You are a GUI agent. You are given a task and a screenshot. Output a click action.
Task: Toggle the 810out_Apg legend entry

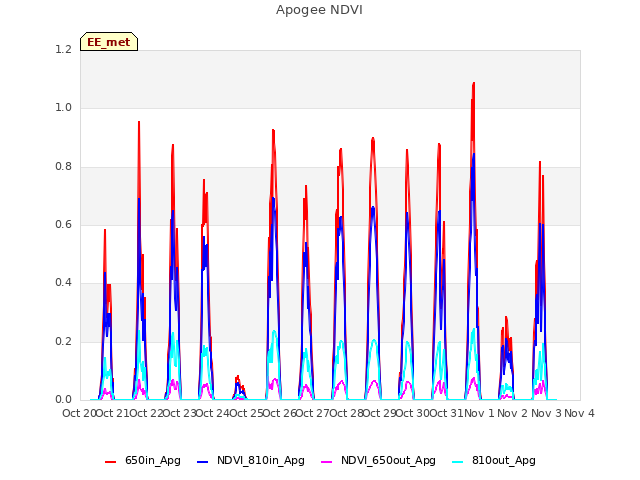(x=494, y=460)
